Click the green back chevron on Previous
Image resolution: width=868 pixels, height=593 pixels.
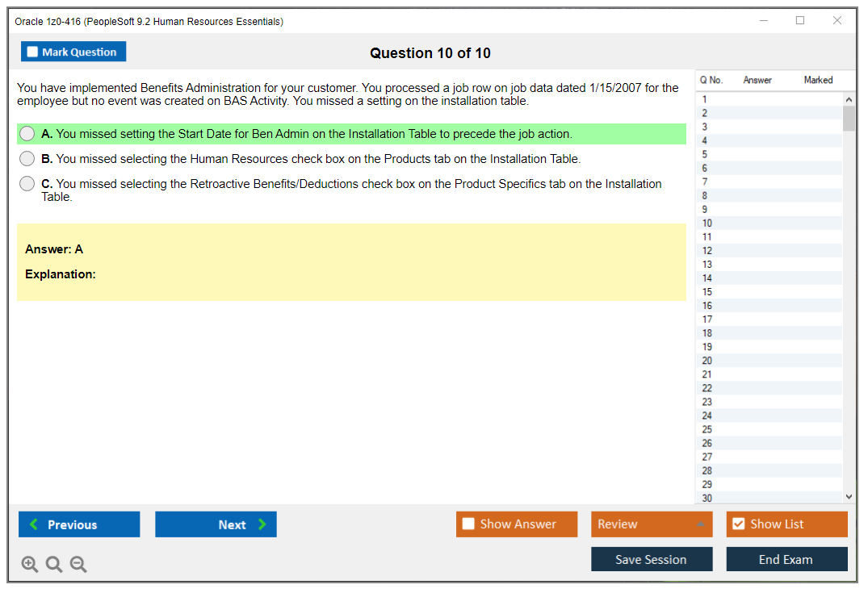coord(33,524)
